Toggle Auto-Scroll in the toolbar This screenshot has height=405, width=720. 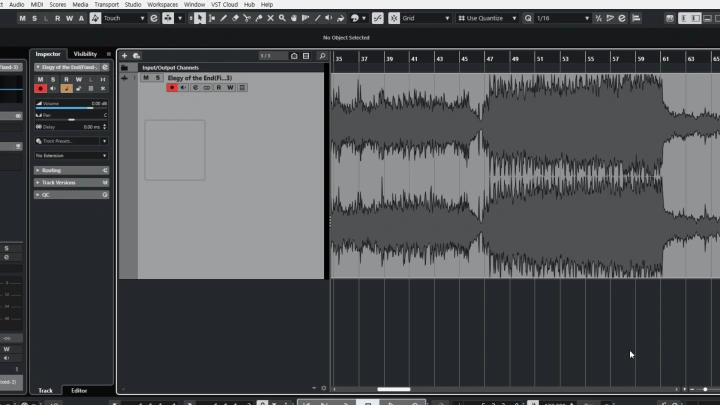(x=168, y=18)
